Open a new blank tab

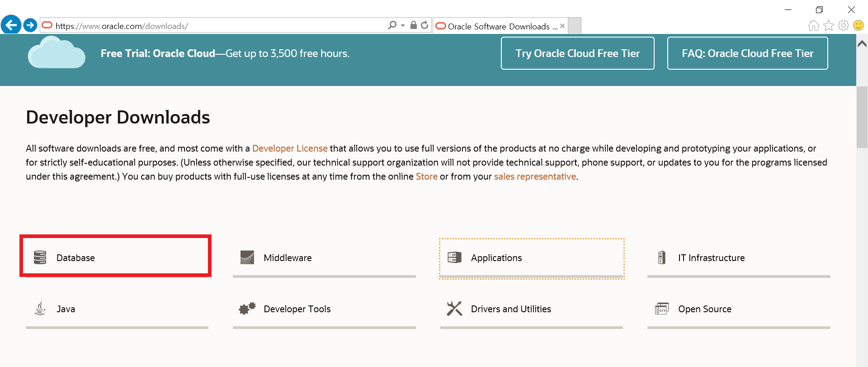coord(575,26)
